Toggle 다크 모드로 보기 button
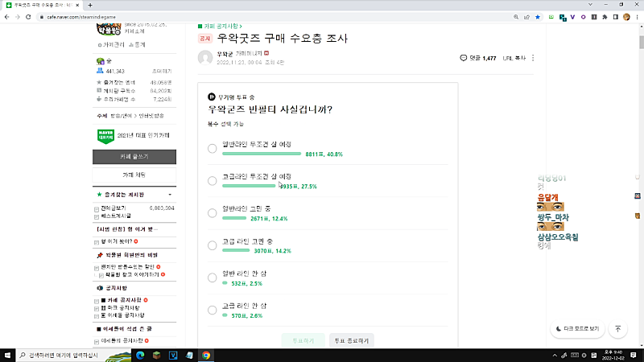Screen dimensions: 644x362 point(577,329)
